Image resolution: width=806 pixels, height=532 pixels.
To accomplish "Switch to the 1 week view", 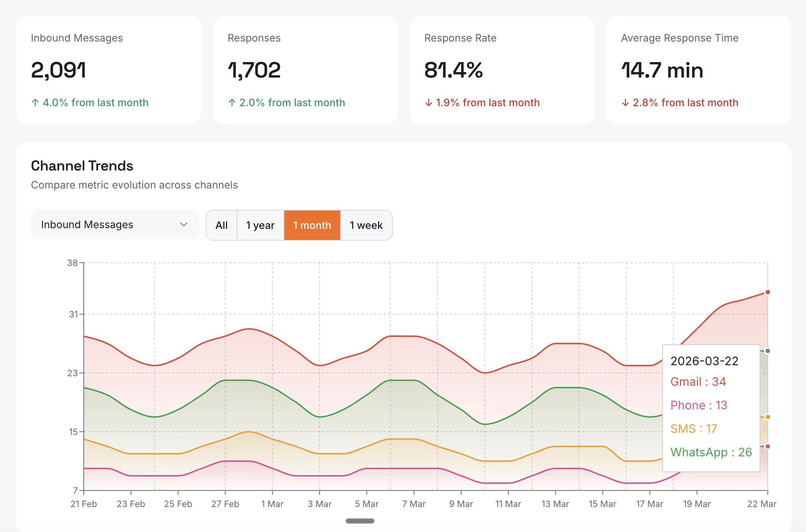I will (x=366, y=225).
